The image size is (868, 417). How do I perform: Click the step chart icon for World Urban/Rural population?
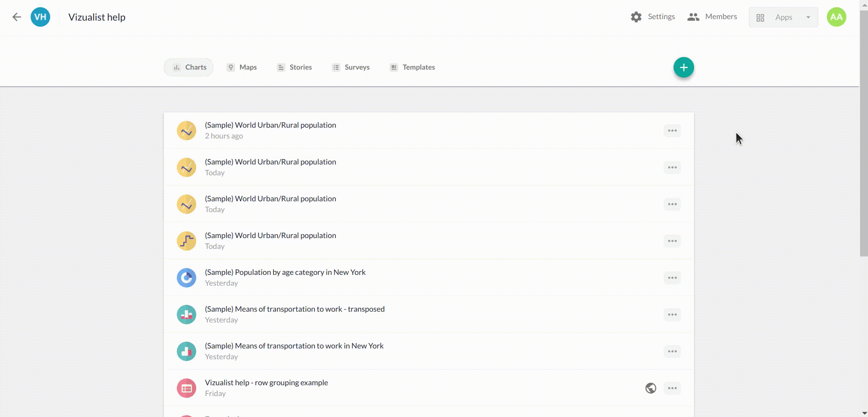[186, 241]
